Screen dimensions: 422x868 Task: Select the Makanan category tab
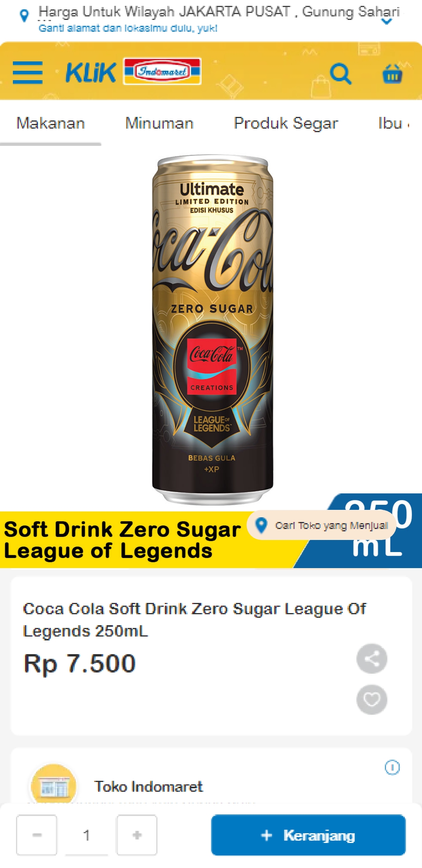[x=51, y=123]
